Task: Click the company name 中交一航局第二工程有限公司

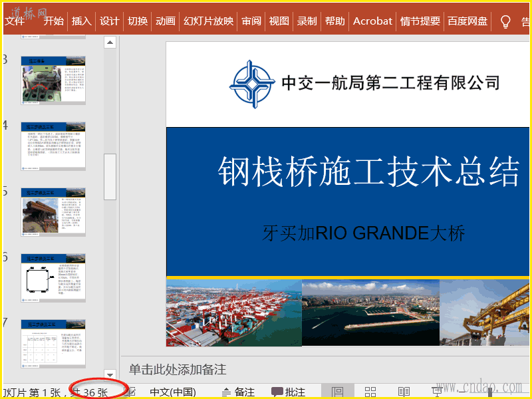Action: pyautogui.click(x=391, y=83)
